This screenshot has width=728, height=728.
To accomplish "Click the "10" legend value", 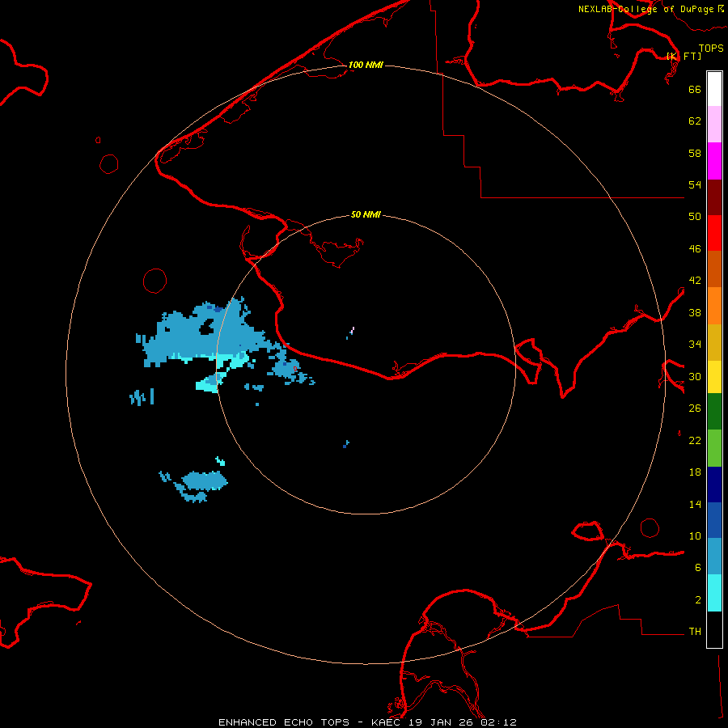I will pyautogui.click(x=695, y=535).
